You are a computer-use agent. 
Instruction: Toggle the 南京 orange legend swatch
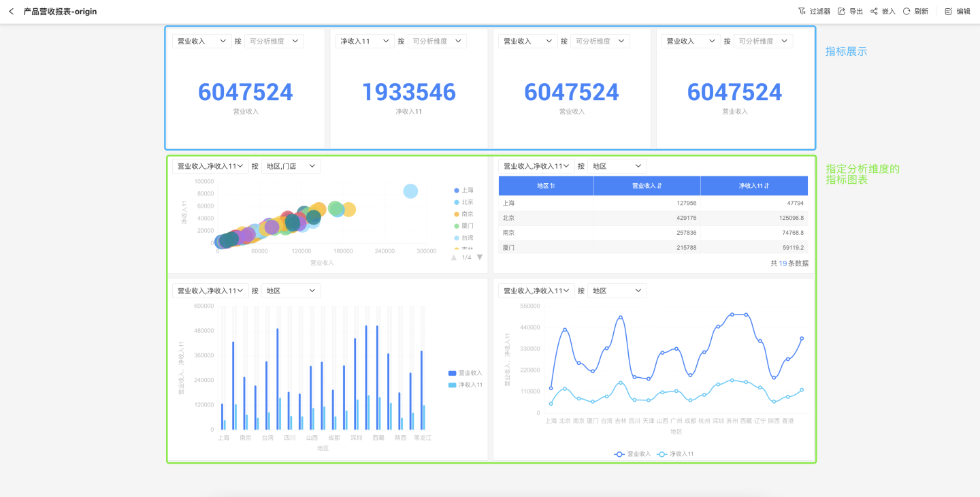457,214
